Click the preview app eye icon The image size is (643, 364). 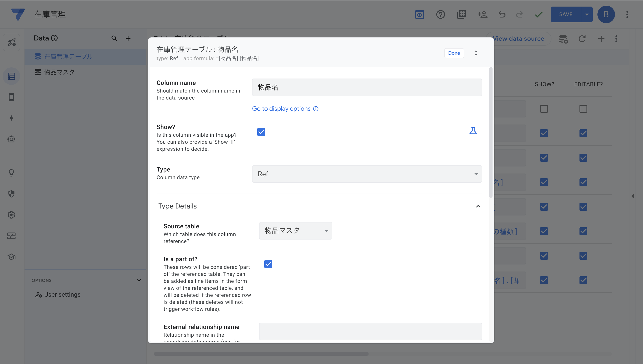(x=419, y=14)
